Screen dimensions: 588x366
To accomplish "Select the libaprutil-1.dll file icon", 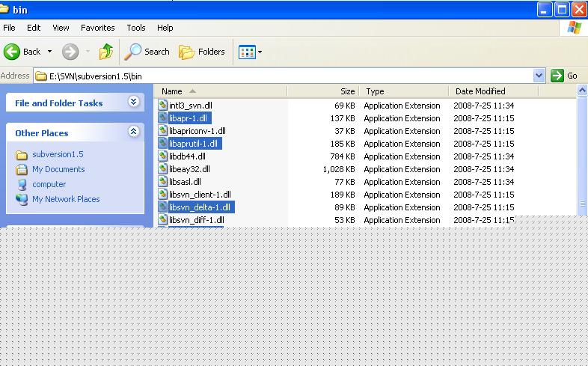I will (163, 143).
